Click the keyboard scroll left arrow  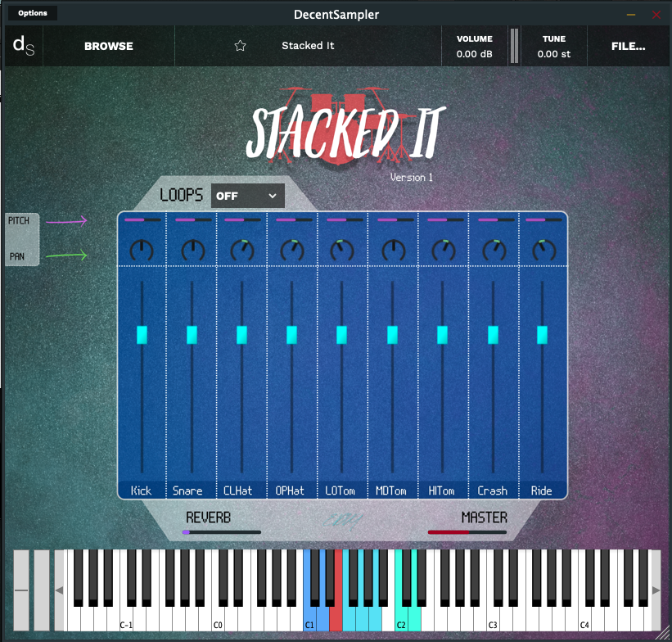click(x=59, y=590)
